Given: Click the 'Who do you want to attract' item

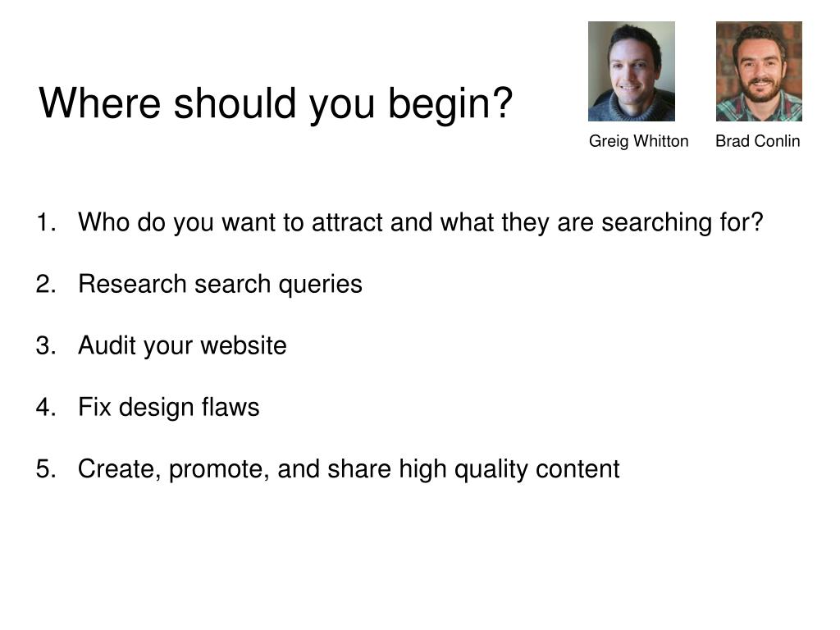Looking at the screenshot, I should (421, 223).
